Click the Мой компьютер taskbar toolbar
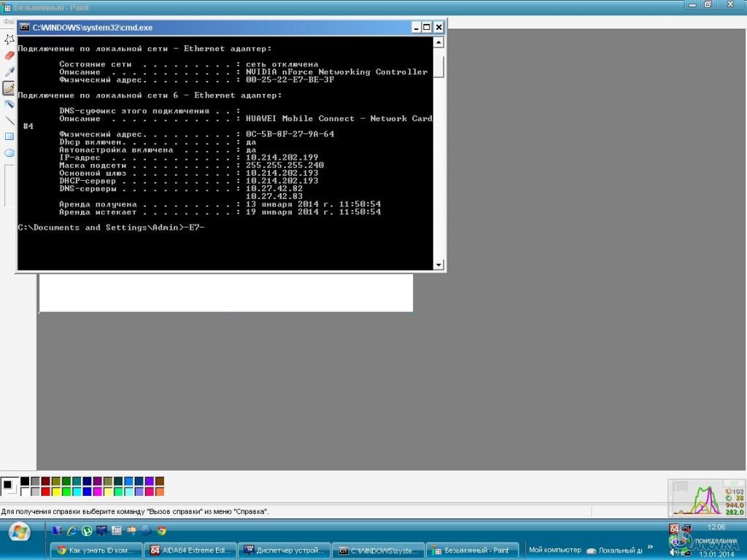 (x=554, y=550)
